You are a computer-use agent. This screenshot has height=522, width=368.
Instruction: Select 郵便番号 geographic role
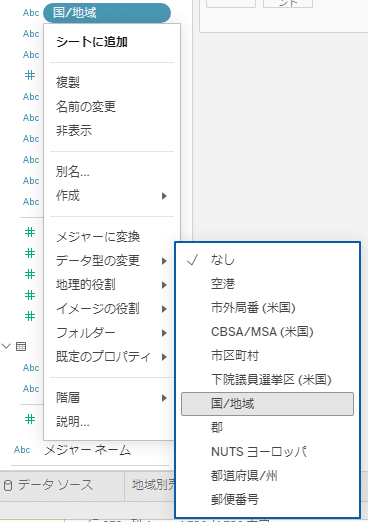tap(267, 500)
